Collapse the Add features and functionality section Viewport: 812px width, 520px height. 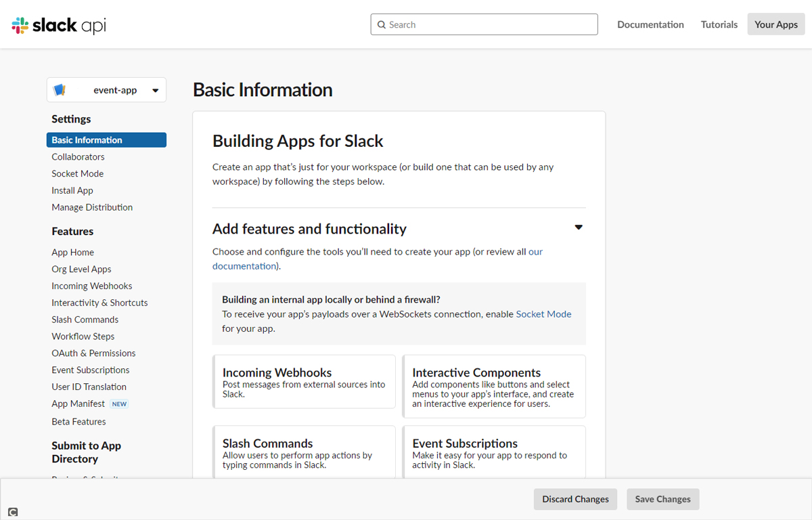pyautogui.click(x=578, y=227)
